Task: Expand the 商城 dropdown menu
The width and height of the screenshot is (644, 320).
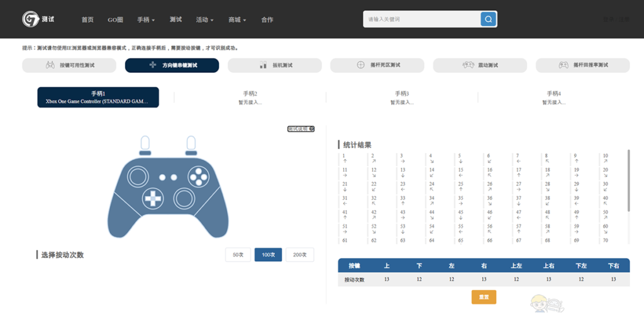Action: tap(237, 19)
